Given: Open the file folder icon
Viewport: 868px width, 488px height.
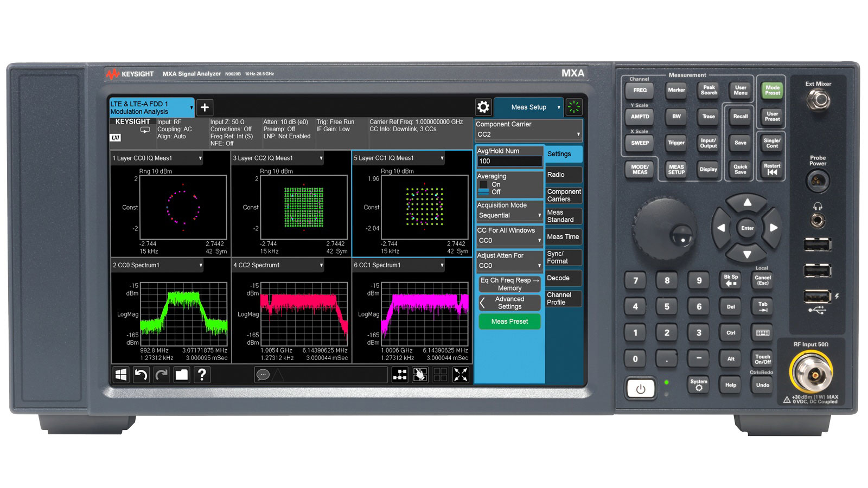Looking at the screenshot, I should coord(181,375).
